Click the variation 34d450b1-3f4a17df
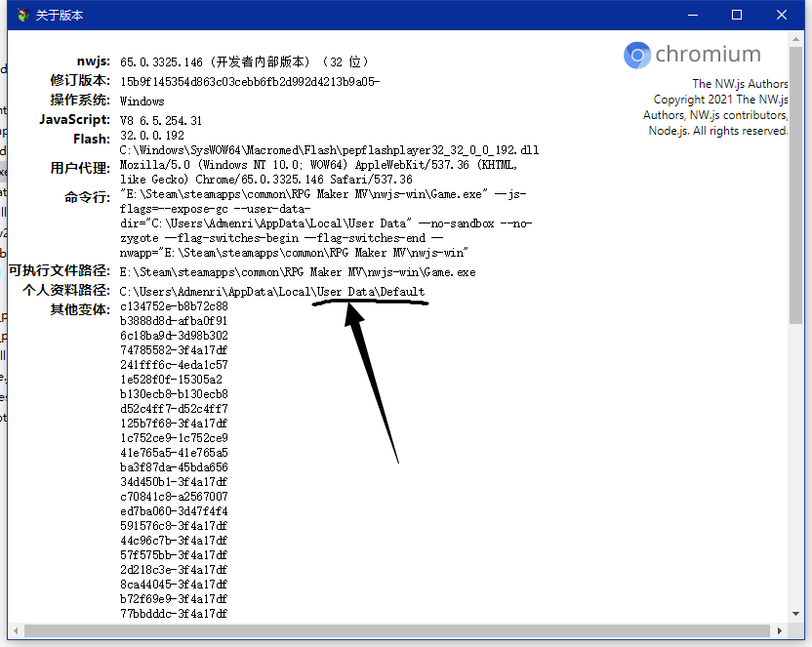 pyautogui.click(x=174, y=482)
